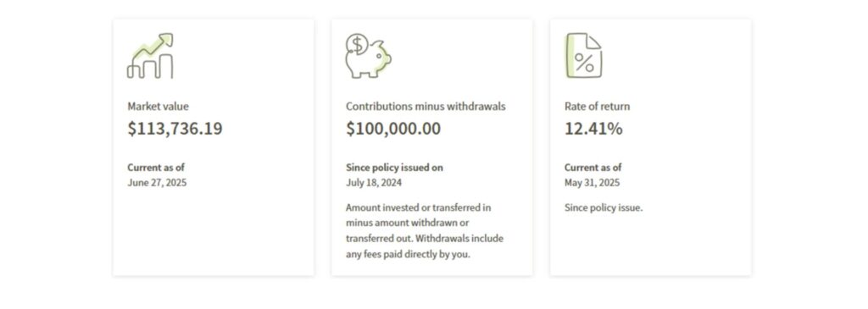The height and width of the screenshot is (309, 868).
Task: Click the 12.41% rate value
Action: click(593, 128)
